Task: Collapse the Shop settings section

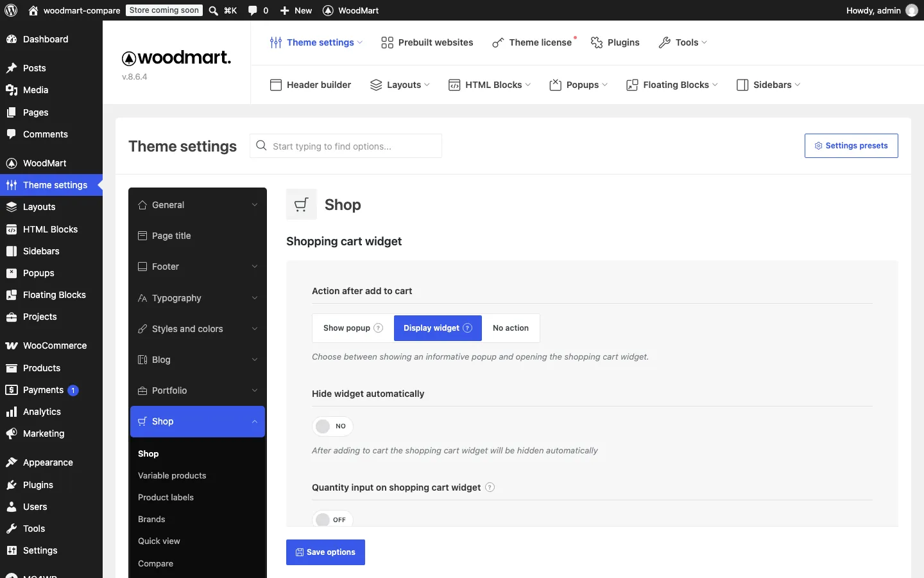Action: coord(198,421)
